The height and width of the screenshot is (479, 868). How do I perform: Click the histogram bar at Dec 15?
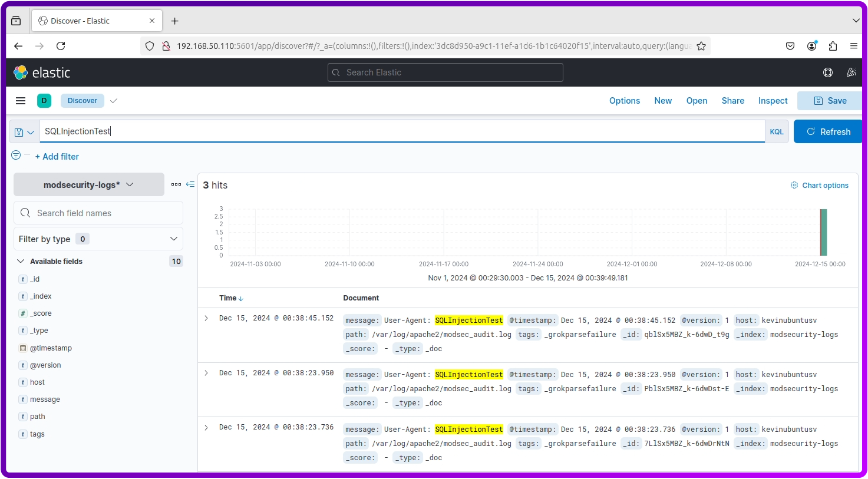(x=824, y=232)
